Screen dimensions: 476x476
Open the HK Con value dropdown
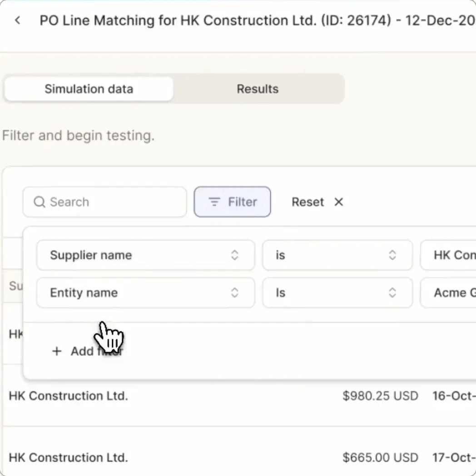pyautogui.click(x=448, y=255)
